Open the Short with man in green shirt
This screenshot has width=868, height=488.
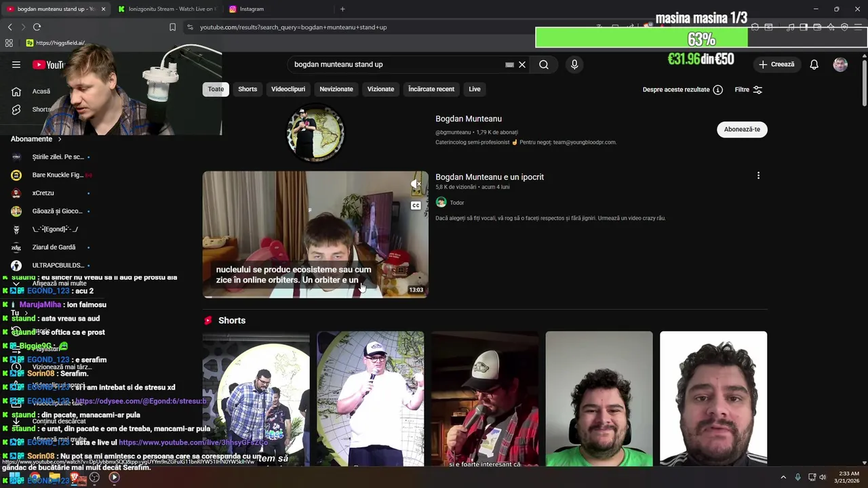599,399
